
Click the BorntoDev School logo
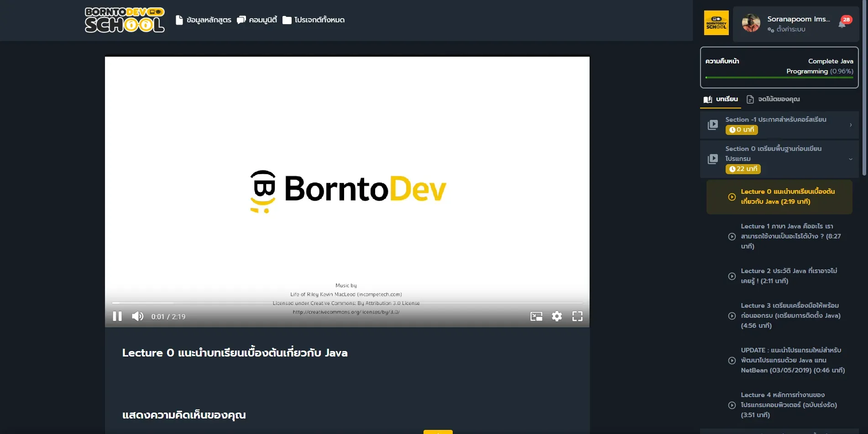tap(124, 21)
